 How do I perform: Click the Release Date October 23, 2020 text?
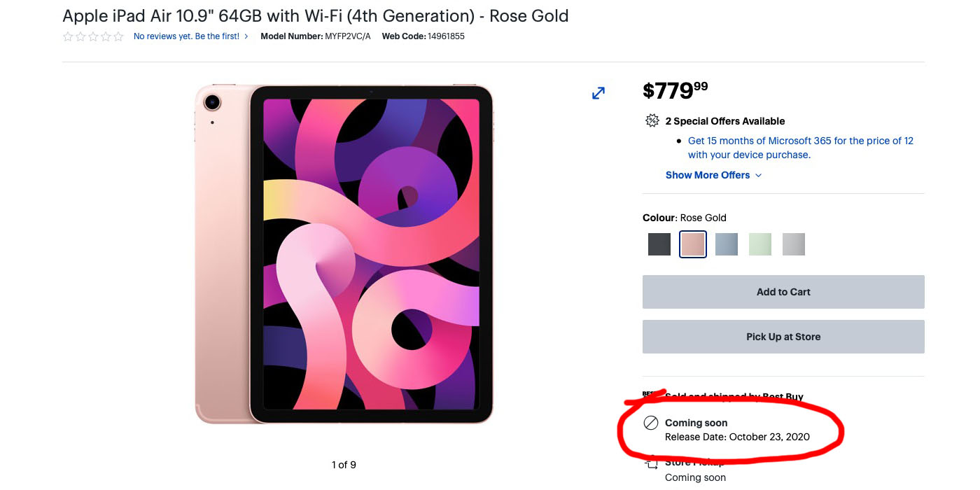pyautogui.click(x=737, y=437)
